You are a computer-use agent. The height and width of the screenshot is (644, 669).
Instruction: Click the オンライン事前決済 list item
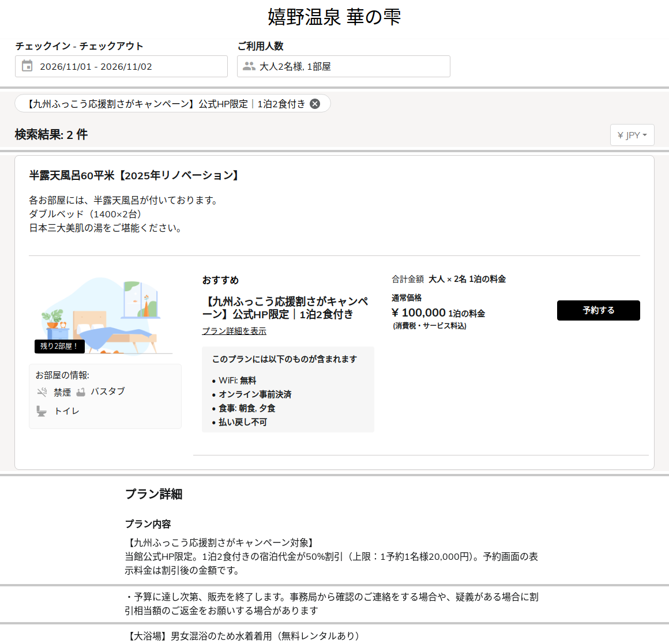[255, 394]
